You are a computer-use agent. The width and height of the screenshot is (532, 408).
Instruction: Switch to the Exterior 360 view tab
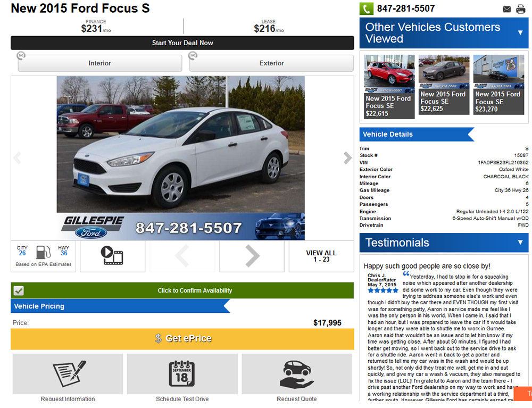tap(271, 63)
